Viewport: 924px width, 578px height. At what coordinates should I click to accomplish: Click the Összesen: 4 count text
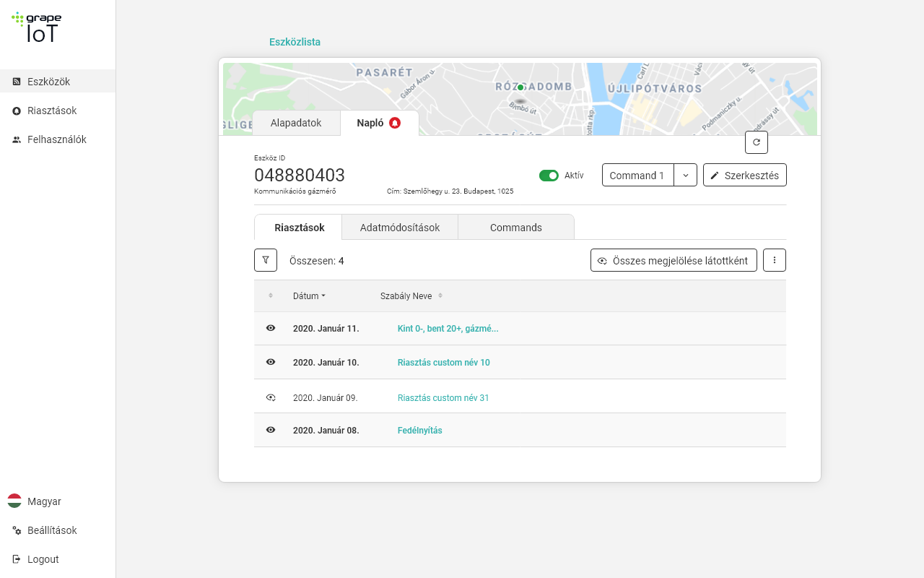coord(316,261)
